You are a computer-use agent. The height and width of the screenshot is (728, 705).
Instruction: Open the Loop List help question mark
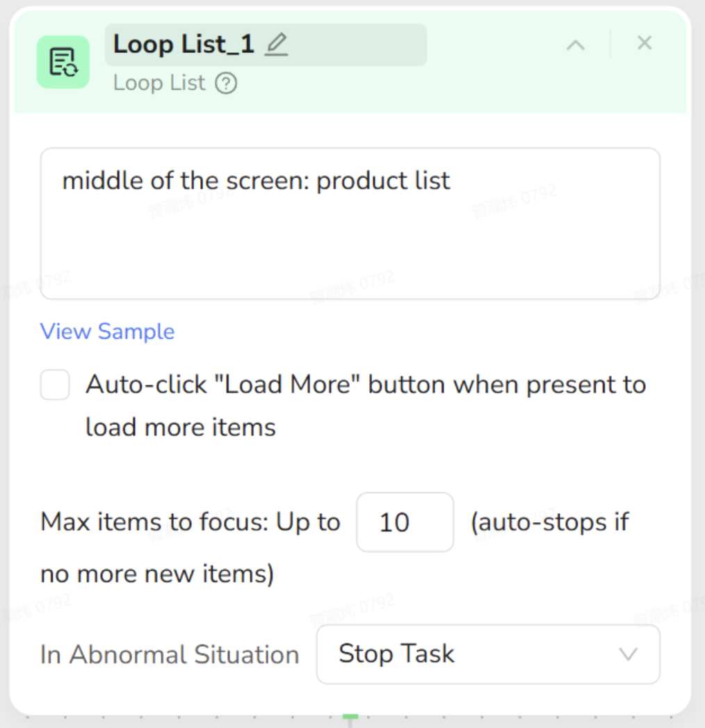226,83
